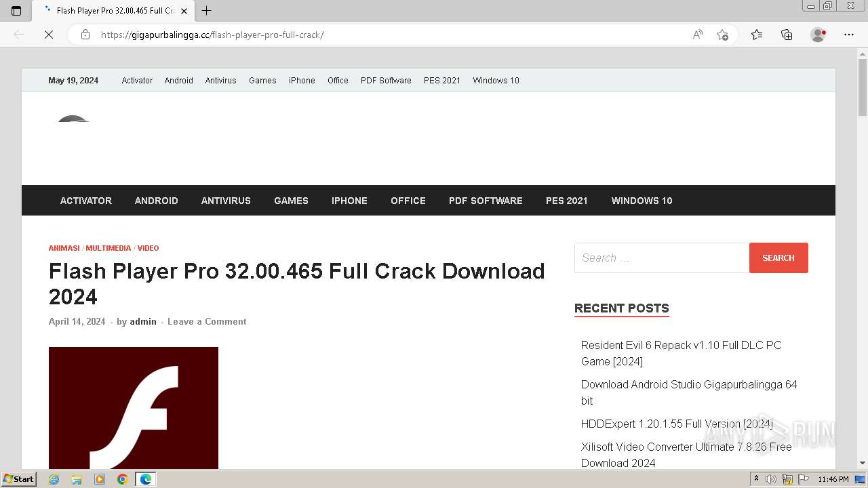Open the browser profile icon
The height and width of the screenshot is (488, 868).
pyautogui.click(x=818, y=35)
